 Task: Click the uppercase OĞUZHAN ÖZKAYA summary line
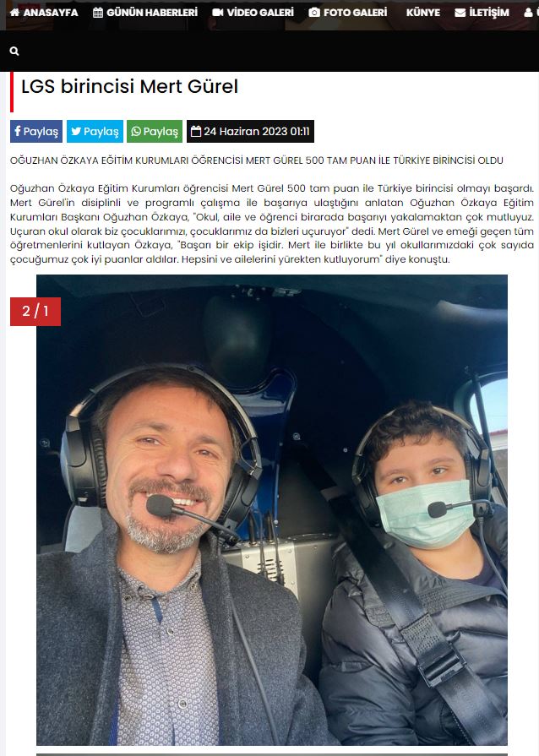click(257, 160)
